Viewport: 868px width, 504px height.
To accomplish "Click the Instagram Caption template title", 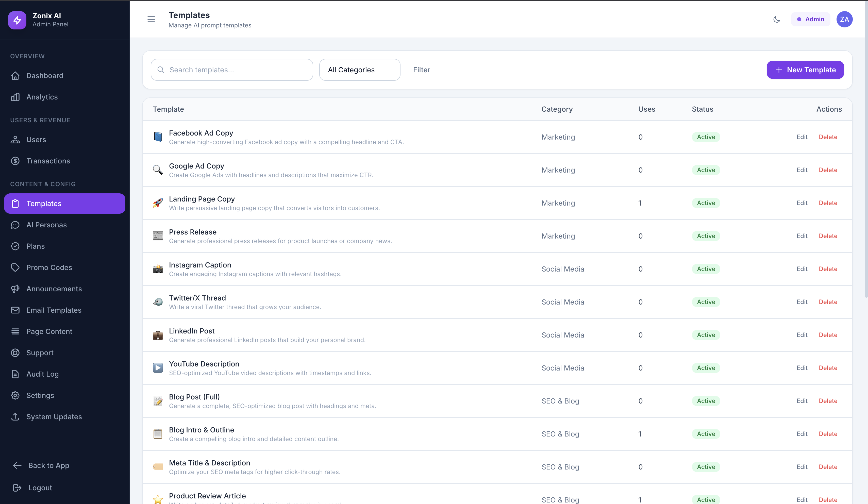I will click(x=200, y=265).
